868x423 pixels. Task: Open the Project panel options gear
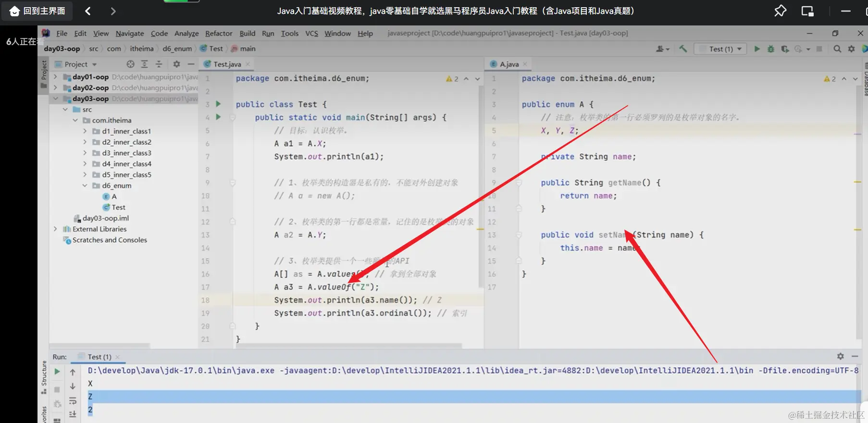click(x=176, y=64)
